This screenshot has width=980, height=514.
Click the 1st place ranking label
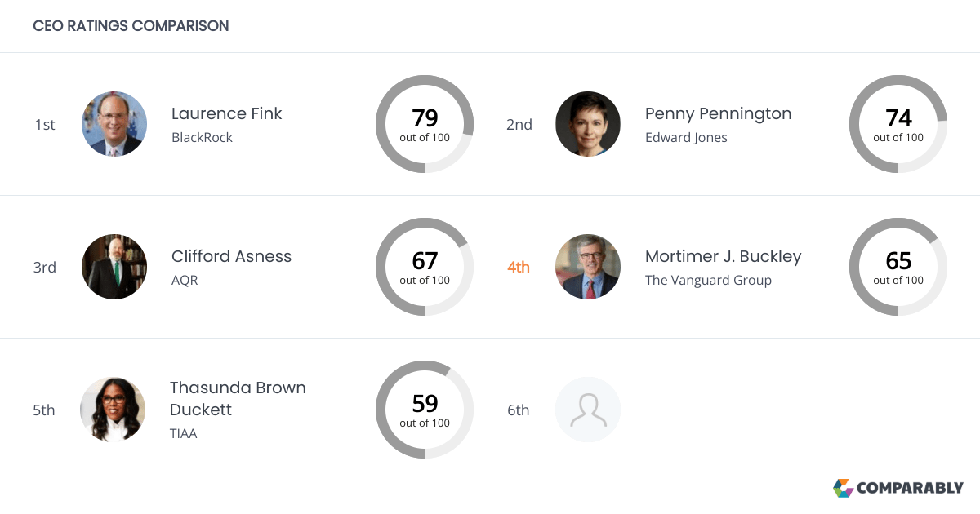pyautogui.click(x=45, y=124)
